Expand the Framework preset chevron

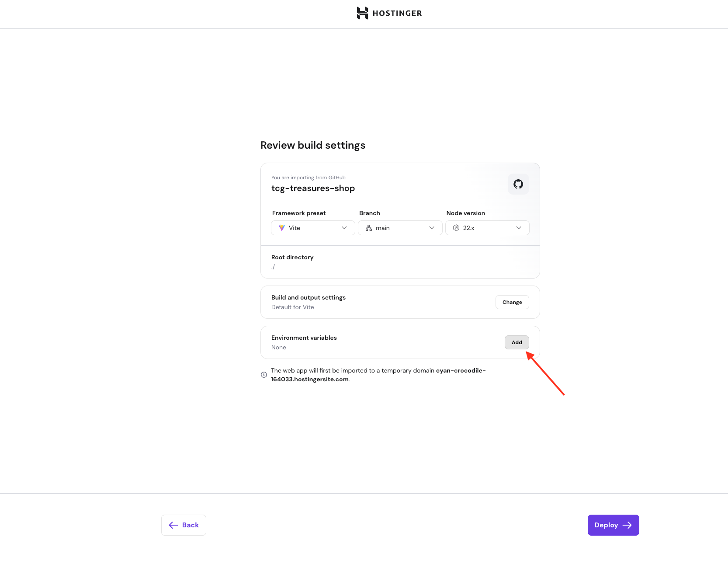click(x=344, y=228)
